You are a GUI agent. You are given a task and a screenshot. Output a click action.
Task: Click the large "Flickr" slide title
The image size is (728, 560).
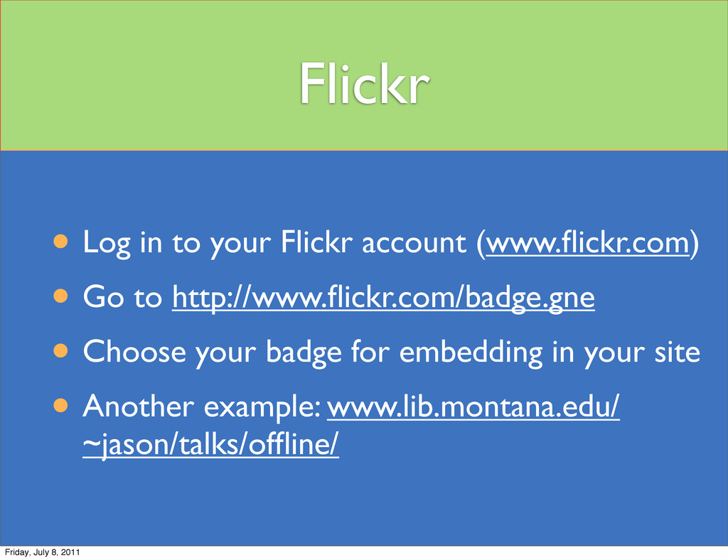coord(364,84)
